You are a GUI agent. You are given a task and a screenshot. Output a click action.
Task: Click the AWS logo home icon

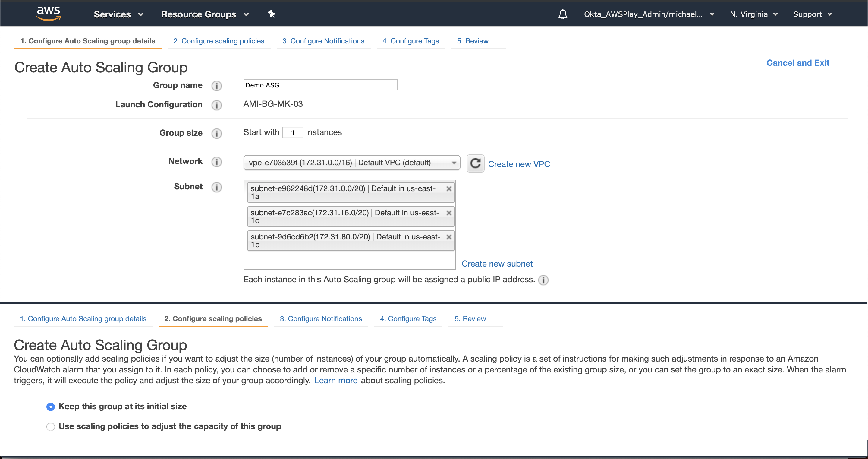tap(49, 14)
